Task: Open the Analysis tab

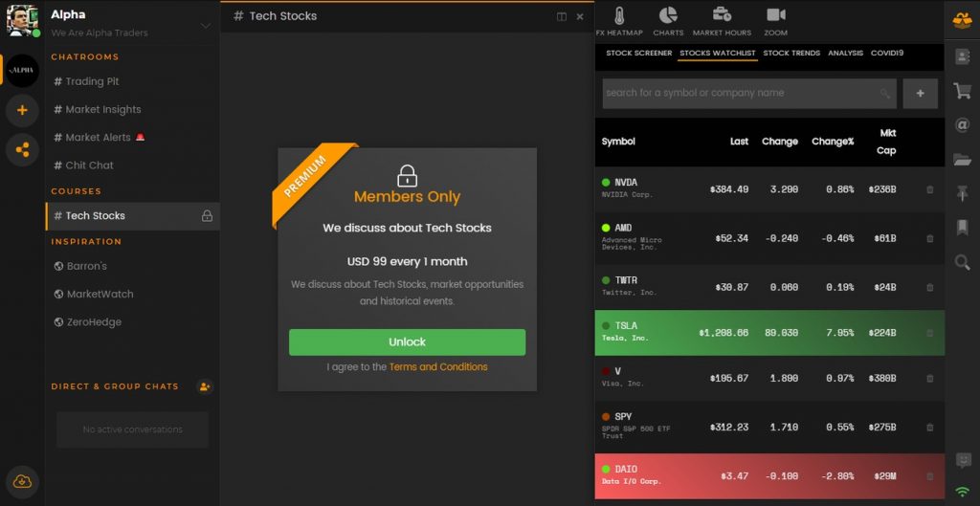Action: point(846,54)
